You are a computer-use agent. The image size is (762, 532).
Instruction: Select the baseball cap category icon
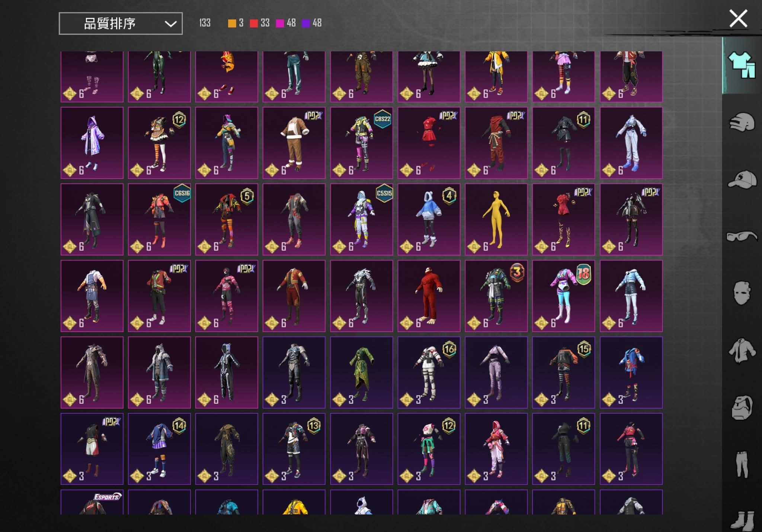[742, 180]
